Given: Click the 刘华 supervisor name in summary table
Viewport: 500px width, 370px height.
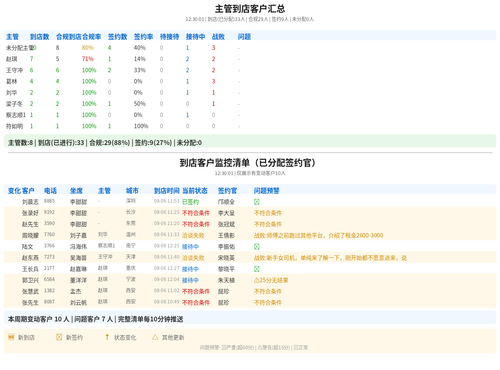Looking at the screenshot, I should click(x=12, y=92).
